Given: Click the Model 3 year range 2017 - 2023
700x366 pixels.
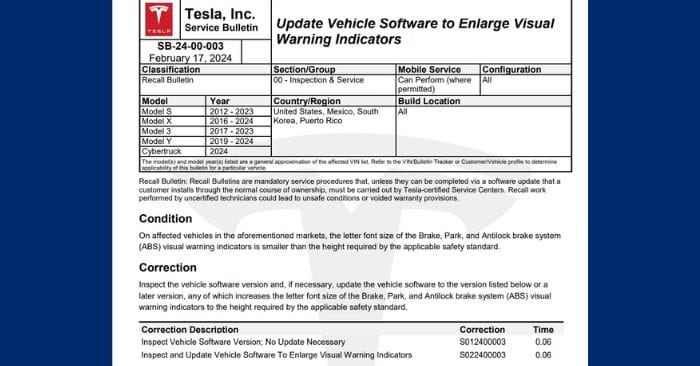Looking at the screenshot, I should click(231, 131).
